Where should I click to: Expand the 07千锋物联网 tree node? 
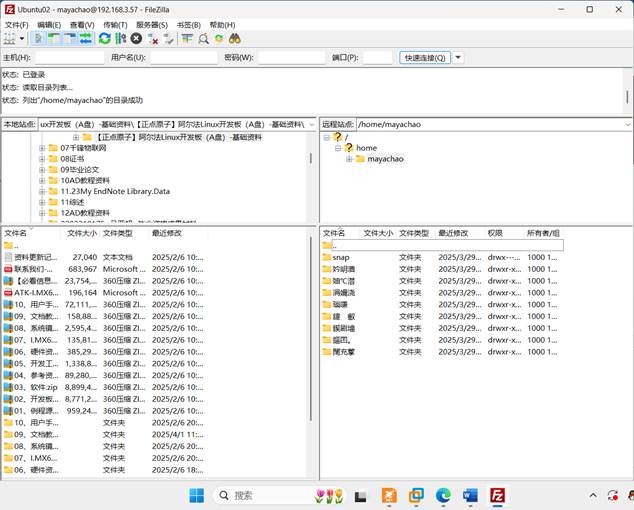[x=42, y=148]
